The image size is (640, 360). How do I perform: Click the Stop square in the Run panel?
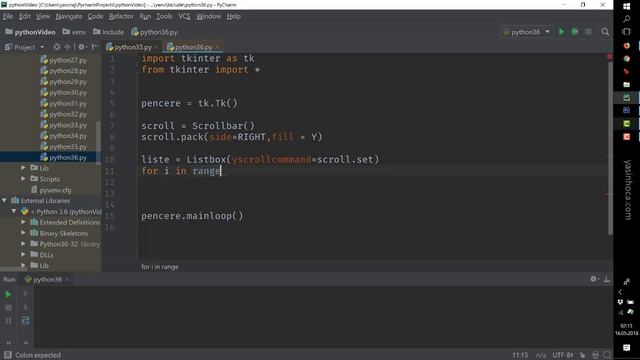coord(8,307)
